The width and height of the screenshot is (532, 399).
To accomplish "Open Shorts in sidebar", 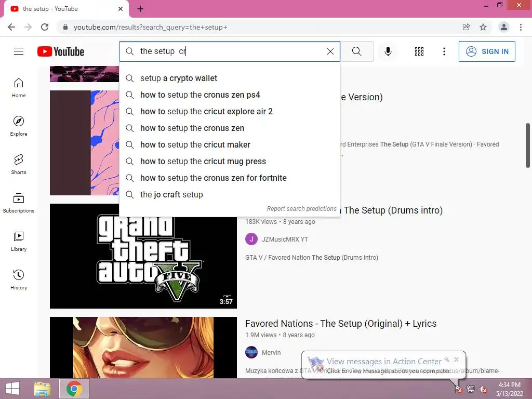I will (19, 165).
